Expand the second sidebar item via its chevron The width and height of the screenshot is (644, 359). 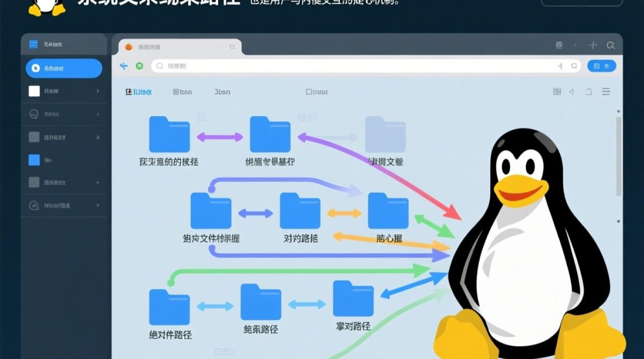coord(97,91)
